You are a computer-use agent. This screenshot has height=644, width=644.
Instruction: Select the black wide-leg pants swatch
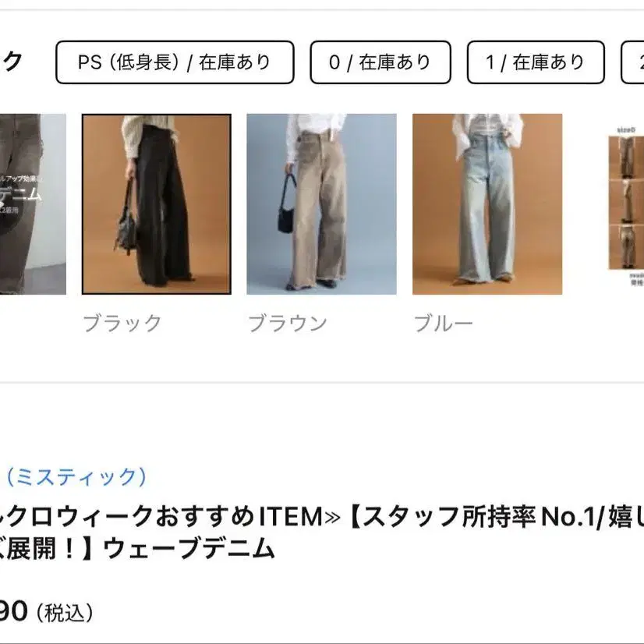157,204
